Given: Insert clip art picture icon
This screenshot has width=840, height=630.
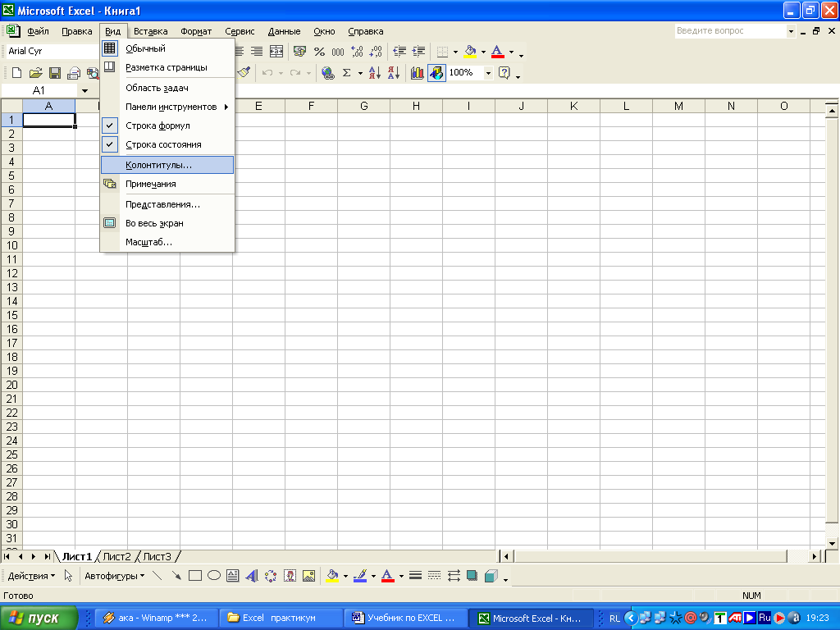Looking at the screenshot, I should pos(290,576).
